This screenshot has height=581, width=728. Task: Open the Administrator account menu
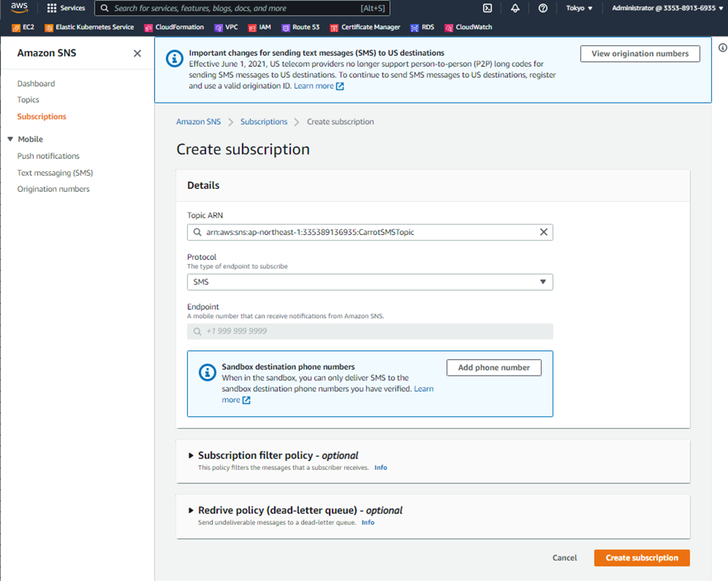(667, 8)
